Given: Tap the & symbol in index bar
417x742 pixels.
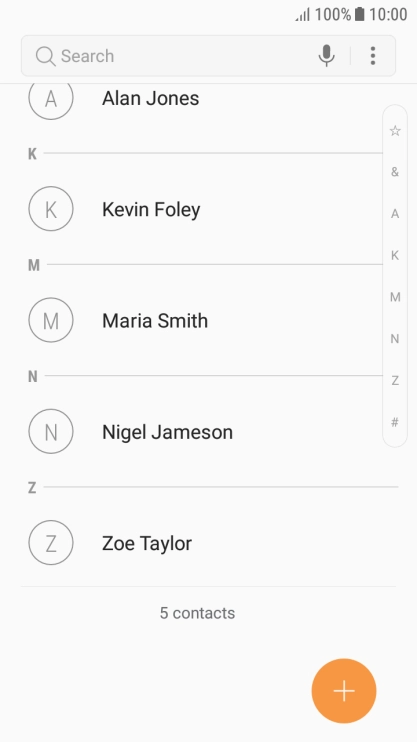Looking at the screenshot, I should pyautogui.click(x=395, y=172).
